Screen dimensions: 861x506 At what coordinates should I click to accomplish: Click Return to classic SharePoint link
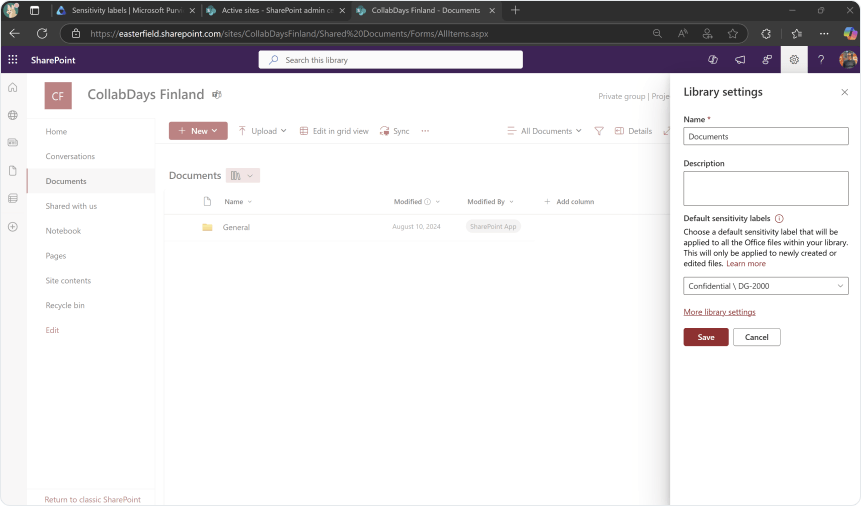[x=92, y=499]
